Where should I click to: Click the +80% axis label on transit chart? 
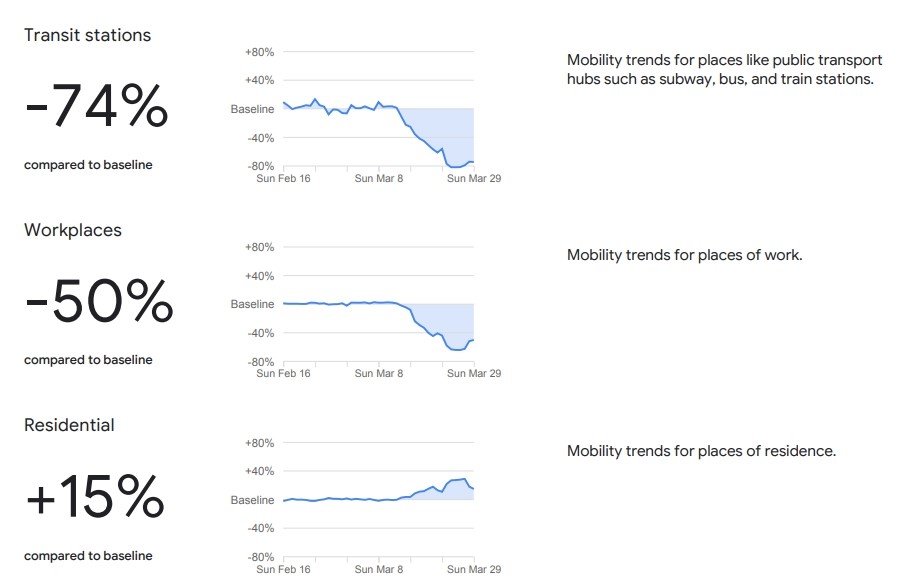tap(260, 52)
